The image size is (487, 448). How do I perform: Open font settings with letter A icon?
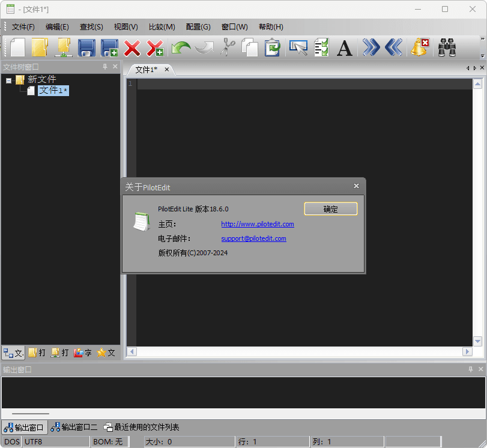click(345, 48)
